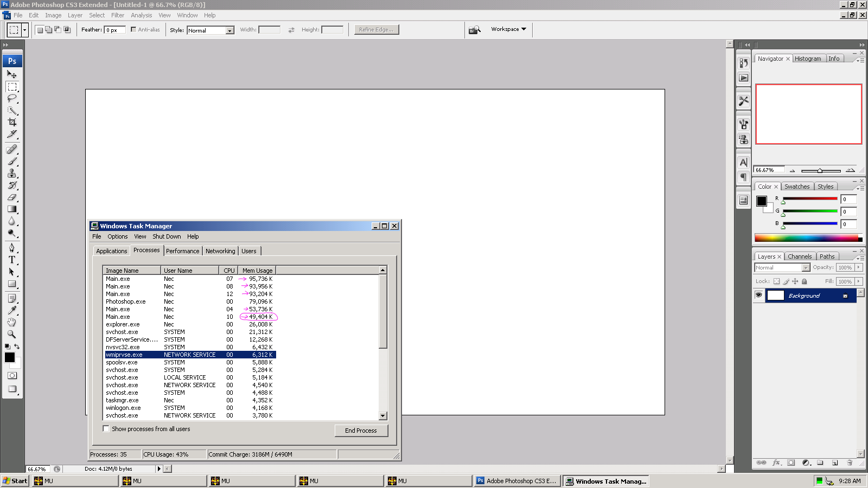
Task: Expand the layer Opacity slider arrow
Action: tap(859, 267)
